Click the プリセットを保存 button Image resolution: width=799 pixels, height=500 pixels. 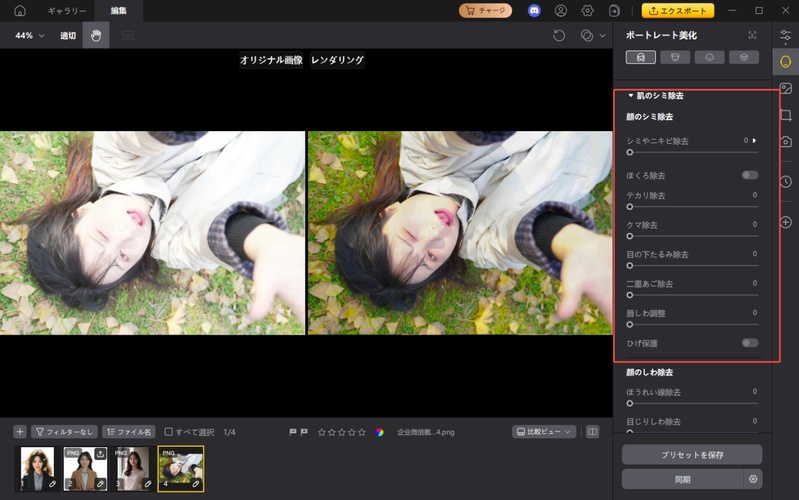(692, 454)
